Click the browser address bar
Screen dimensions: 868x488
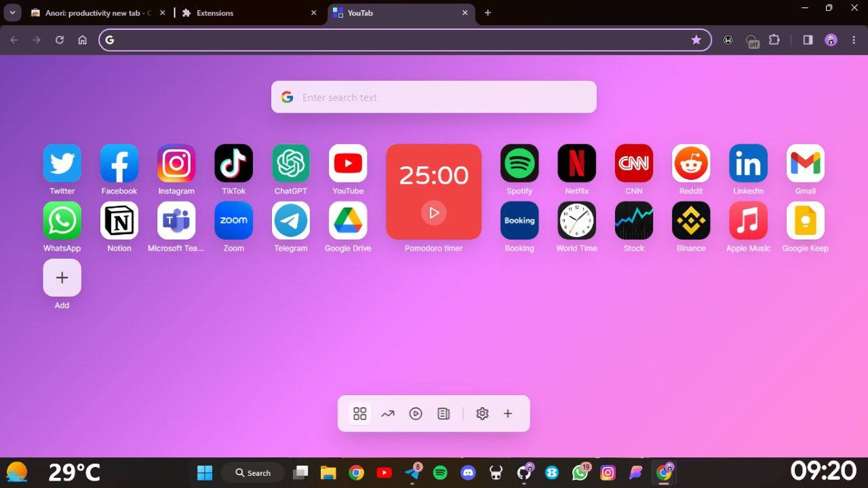405,40
